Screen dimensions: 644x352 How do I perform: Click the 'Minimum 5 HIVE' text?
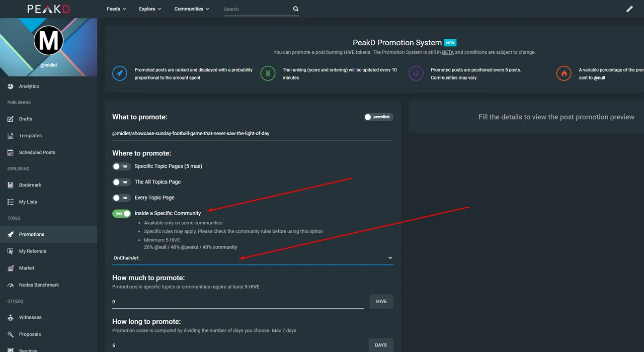(162, 240)
